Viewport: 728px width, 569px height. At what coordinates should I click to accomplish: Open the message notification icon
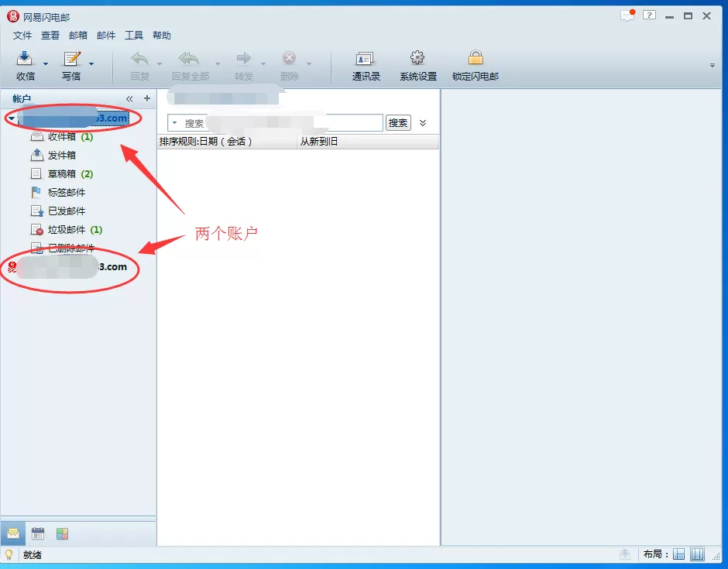(x=628, y=15)
